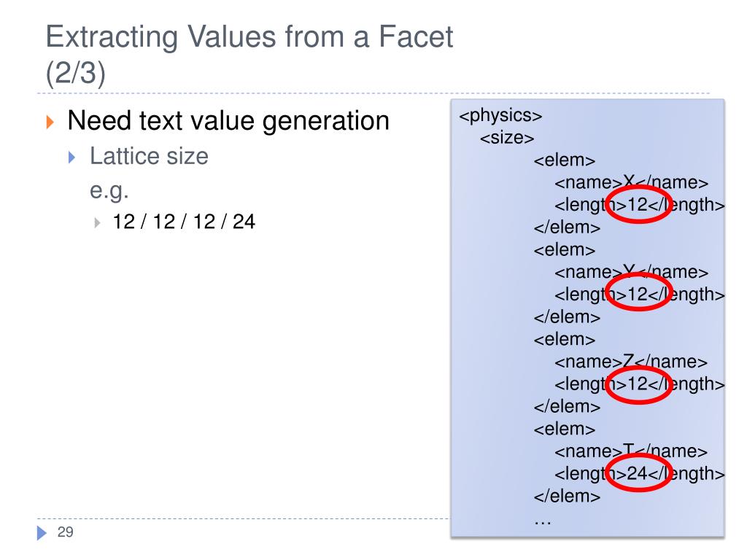The image size is (747, 560).
Task: Click the gray arrow bullet before '12 / 12 / 12 / 24'
Action: pyautogui.click(x=97, y=222)
